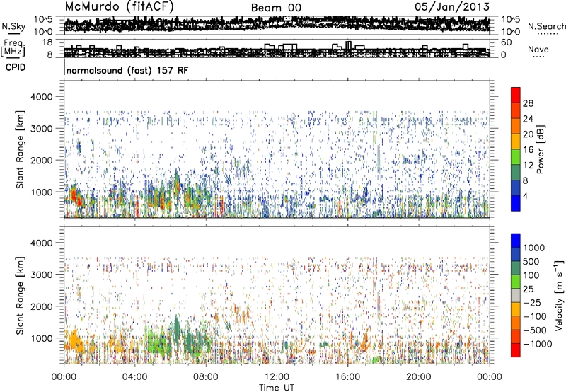Click the '04:00' time axis label
This screenshot has width=566, height=392.
(x=134, y=377)
